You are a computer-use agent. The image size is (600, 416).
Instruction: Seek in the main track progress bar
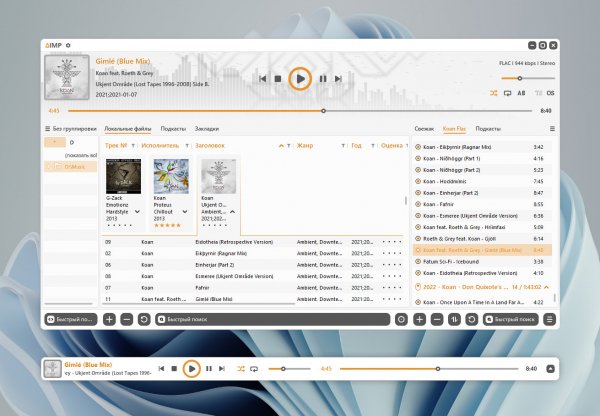[x=300, y=111]
